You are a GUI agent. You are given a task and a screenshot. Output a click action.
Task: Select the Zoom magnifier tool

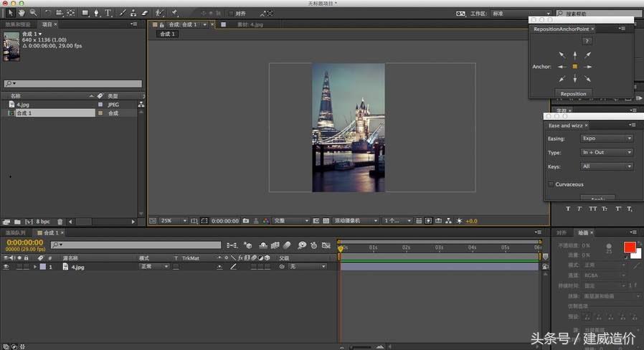33,13
